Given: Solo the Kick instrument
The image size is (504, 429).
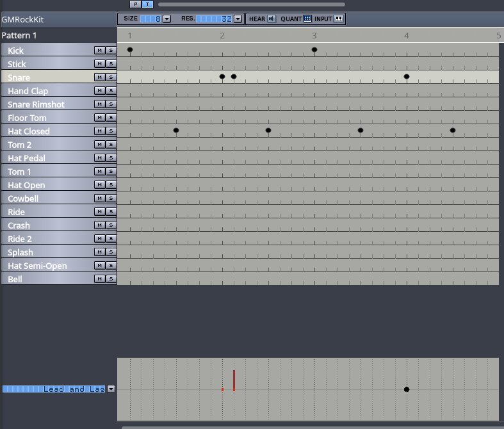Looking at the screenshot, I should tap(111, 50).
